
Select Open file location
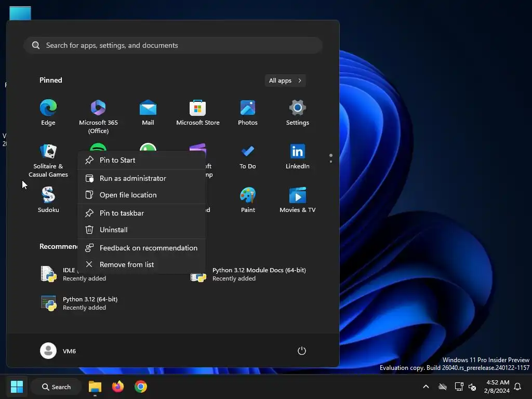click(x=142, y=195)
